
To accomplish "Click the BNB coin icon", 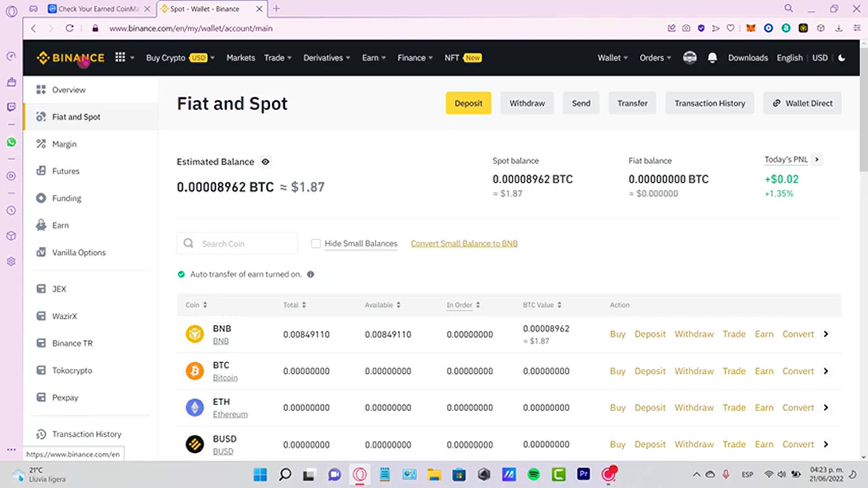I will 195,334.
